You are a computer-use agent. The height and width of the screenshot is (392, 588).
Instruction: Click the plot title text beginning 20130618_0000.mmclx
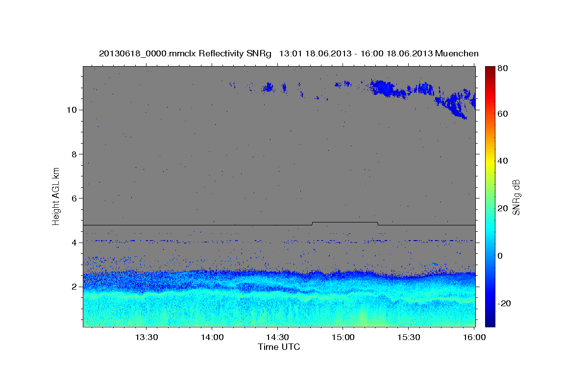(289, 53)
